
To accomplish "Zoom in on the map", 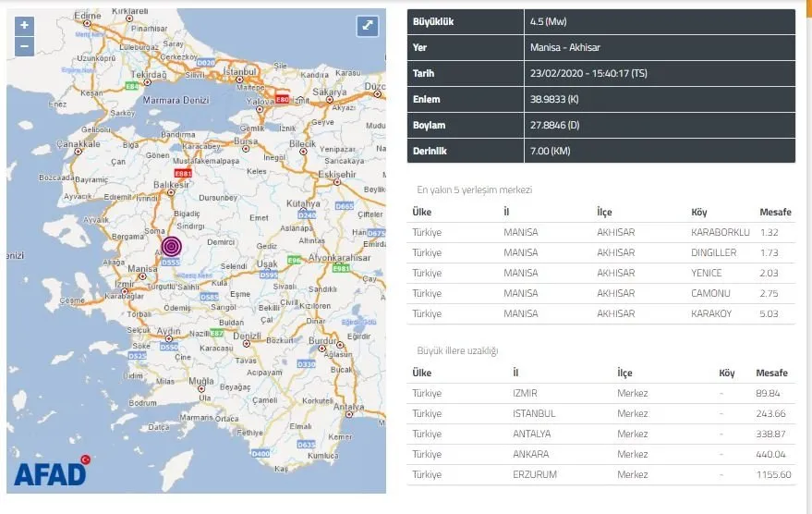I will 24,26.
